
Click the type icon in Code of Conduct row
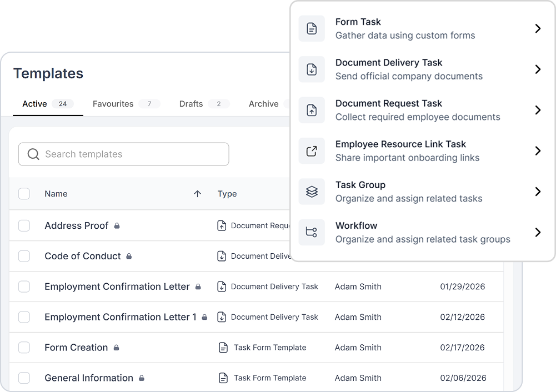[x=222, y=257]
